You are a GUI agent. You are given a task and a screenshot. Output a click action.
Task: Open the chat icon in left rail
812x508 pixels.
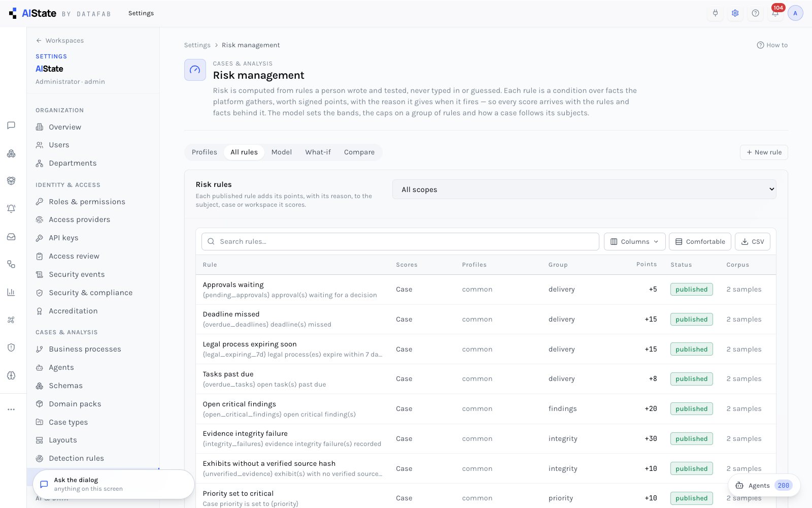coord(11,125)
